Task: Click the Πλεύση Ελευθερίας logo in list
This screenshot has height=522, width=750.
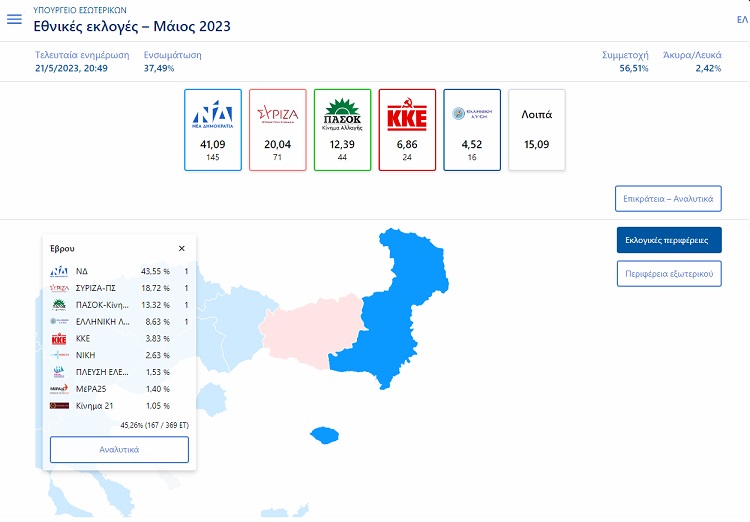Action: pos(59,372)
